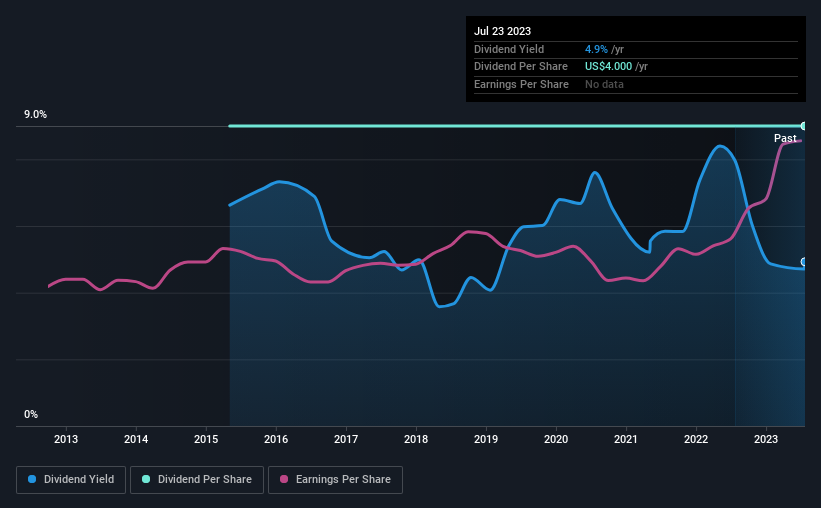Toggle the Earnings Per Share legend button
This screenshot has width=821, height=508.
pos(335,479)
